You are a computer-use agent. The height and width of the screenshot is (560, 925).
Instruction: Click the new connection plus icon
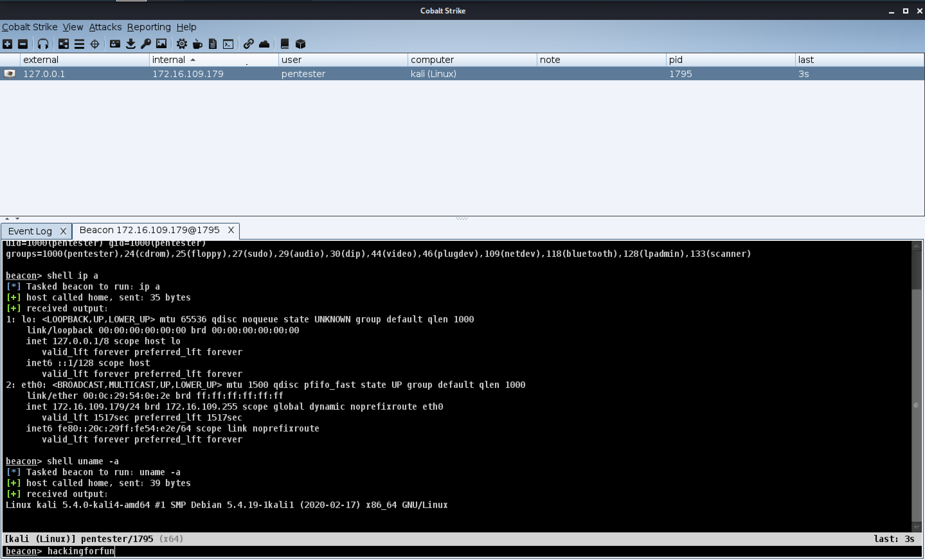[x=7, y=44]
